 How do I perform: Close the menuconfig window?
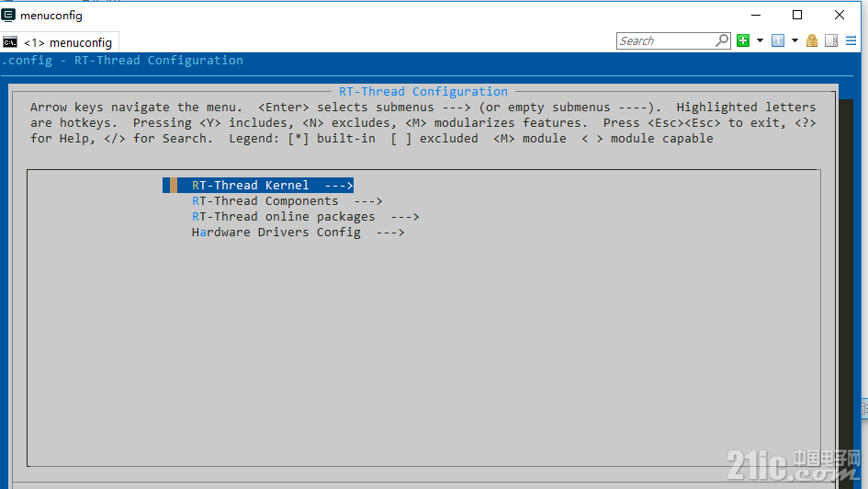(840, 15)
